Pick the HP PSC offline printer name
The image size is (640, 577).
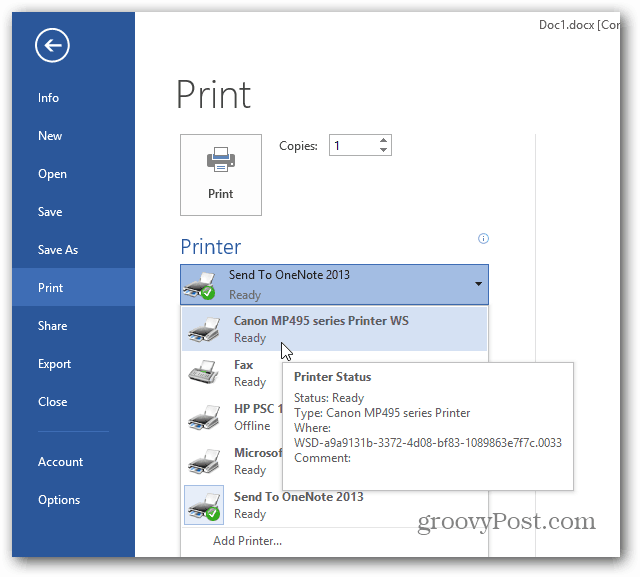point(258,408)
